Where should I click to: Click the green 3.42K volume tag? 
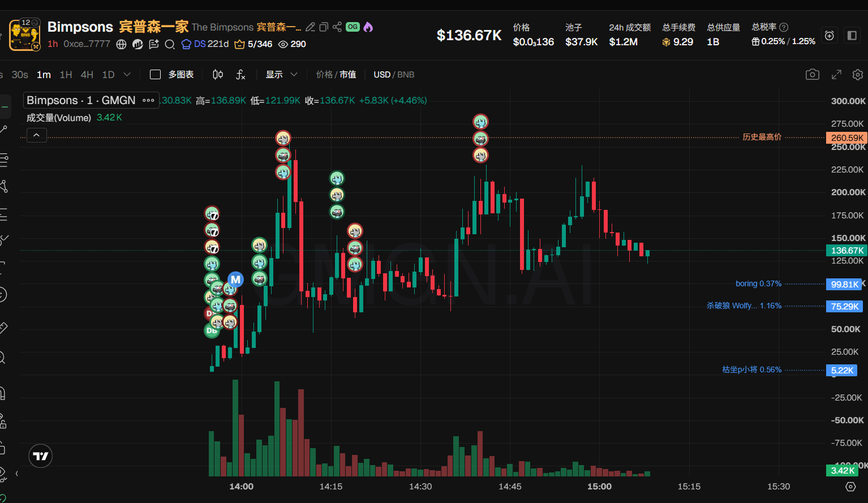pyautogui.click(x=843, y=470)
